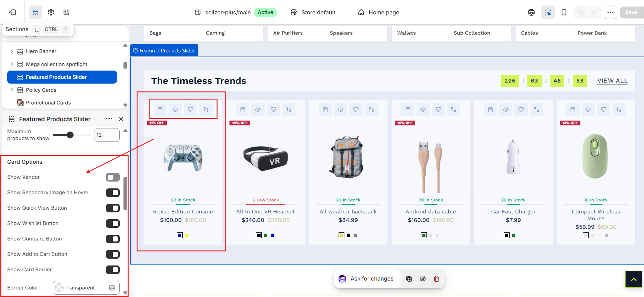Screen dimensions: 644x297
Task: Select Featured Products Slider in section list
Action: click(62, 77)
